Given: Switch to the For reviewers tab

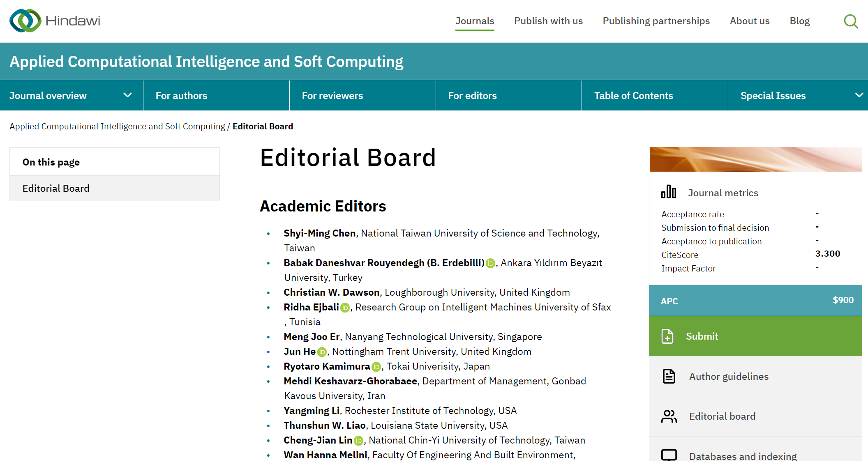Looking at the screenshot, I should point(332,95).
